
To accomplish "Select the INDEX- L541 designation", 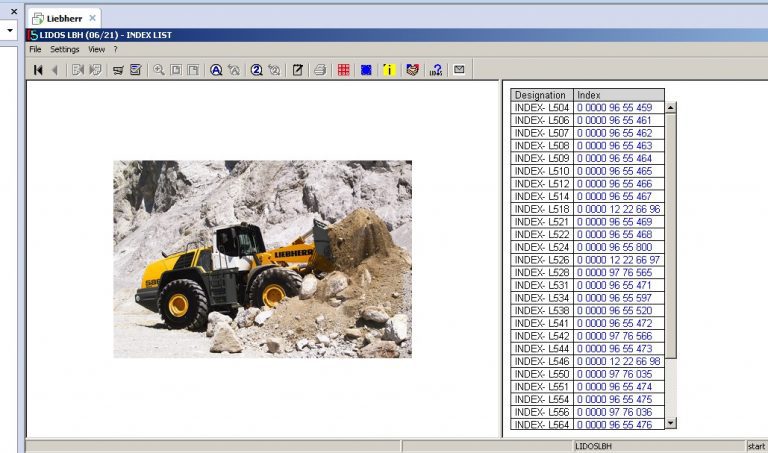I will coord(542,324).
